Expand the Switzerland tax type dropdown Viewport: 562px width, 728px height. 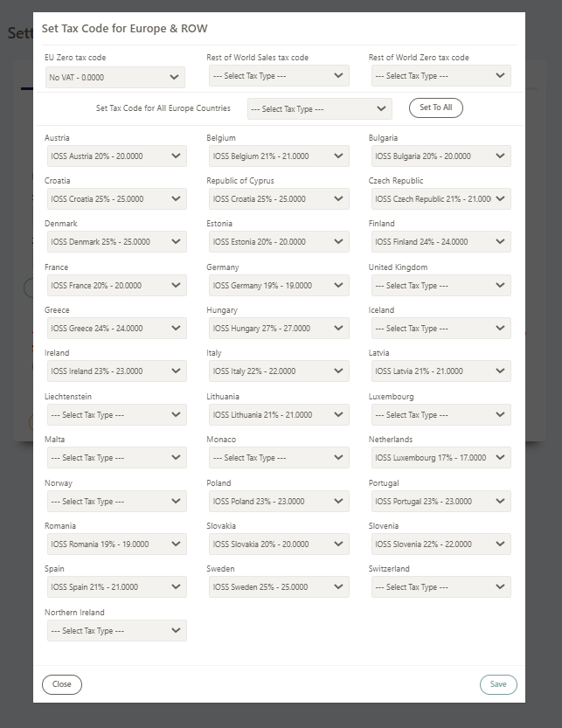(x=441, y=587)
